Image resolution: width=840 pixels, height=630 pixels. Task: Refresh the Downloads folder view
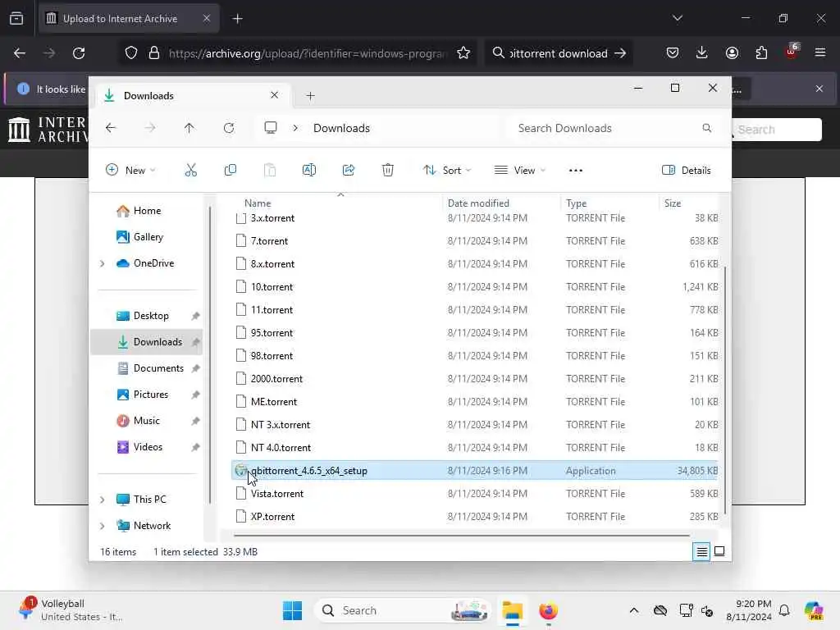(229, 128)
